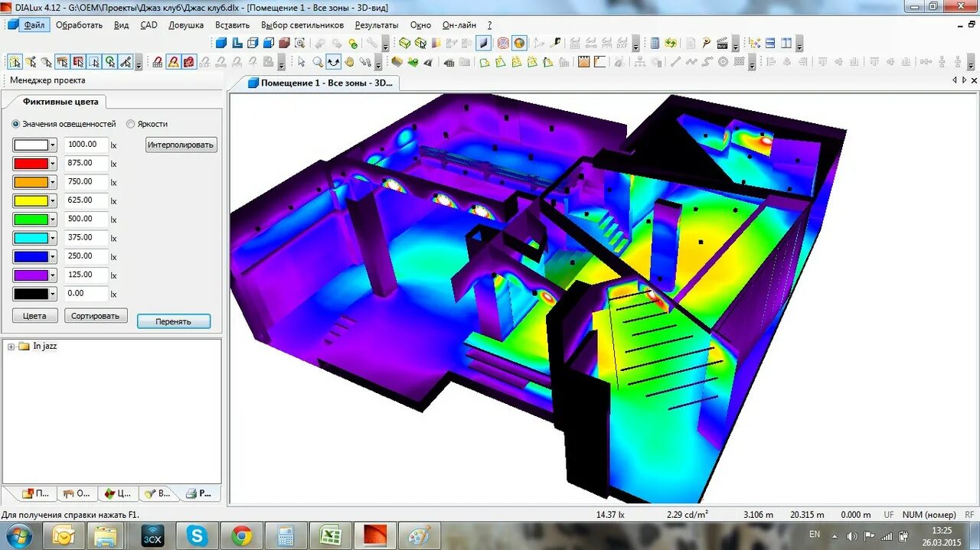Click the 1000.00 lx value field

point(86,144)
